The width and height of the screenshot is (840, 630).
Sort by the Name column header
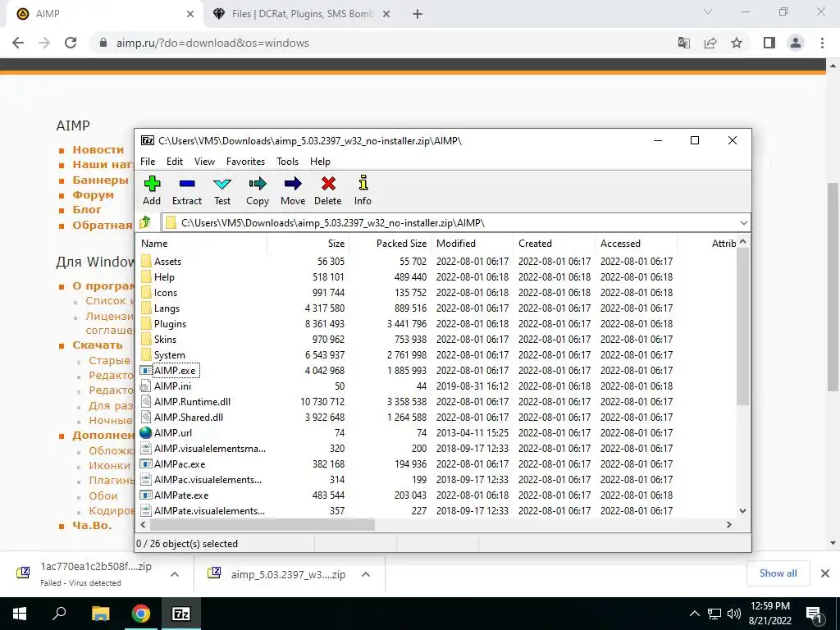pyautogui.click(x=201, y=243)
